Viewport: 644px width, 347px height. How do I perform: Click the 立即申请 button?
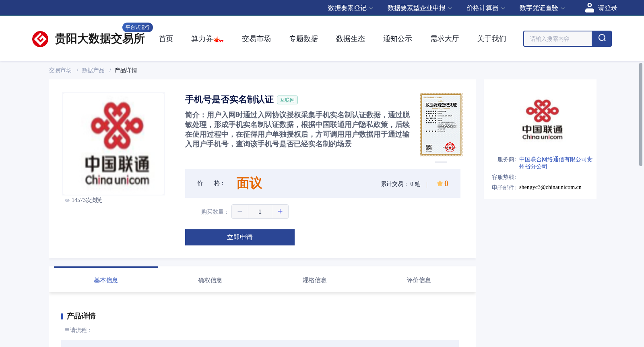point(240,237)
